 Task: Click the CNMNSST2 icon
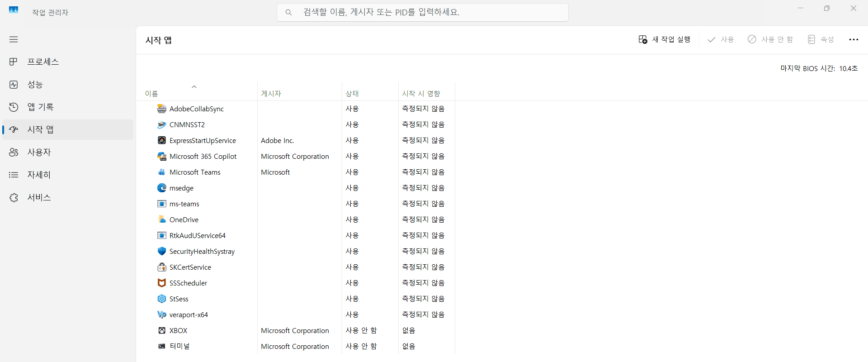click(162, 124)
